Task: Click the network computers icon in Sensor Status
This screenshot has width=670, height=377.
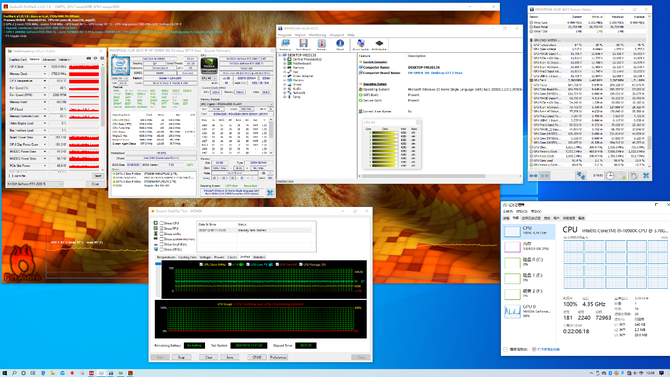Action: click(580, 176)
